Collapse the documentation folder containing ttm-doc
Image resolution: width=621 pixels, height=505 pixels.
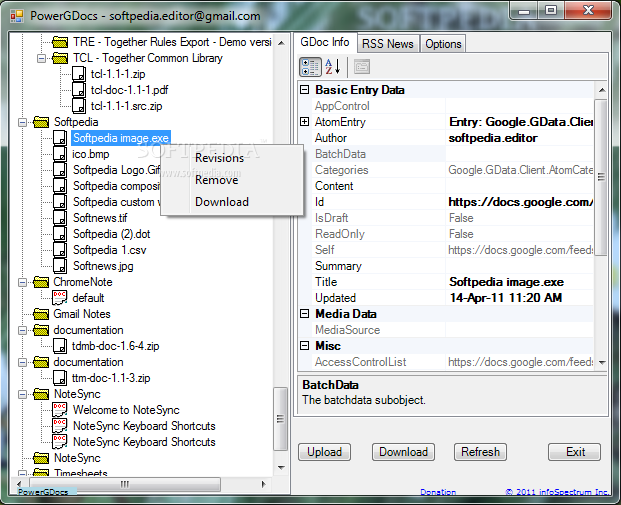[23, 362]
